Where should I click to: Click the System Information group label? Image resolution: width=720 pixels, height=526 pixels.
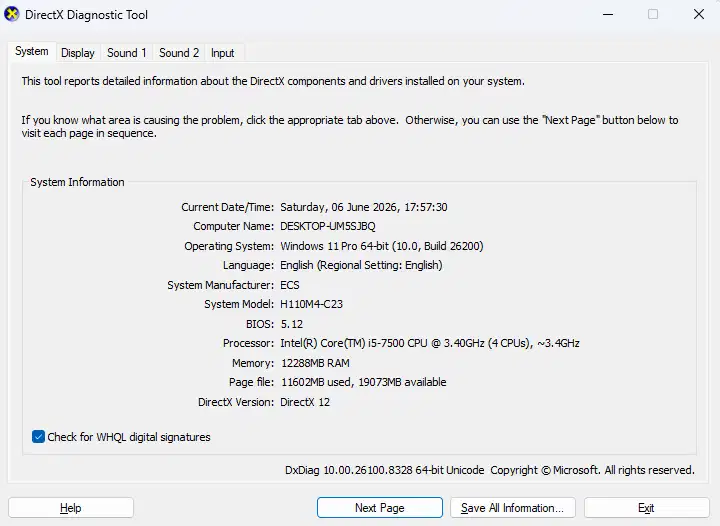(77, 182)
